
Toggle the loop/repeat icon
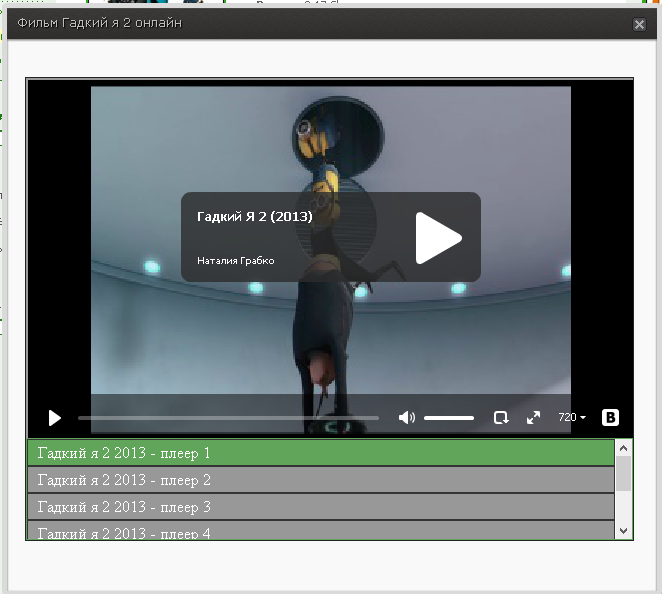point(501,418)
